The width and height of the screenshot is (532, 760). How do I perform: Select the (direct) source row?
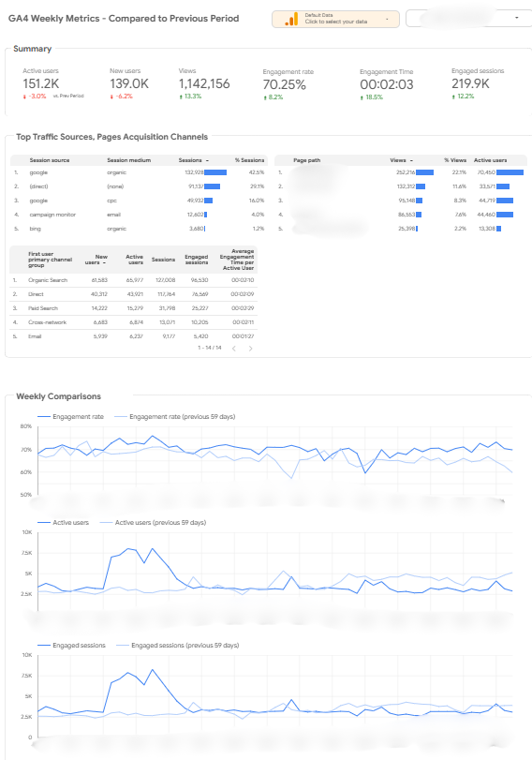coord(139,186)
